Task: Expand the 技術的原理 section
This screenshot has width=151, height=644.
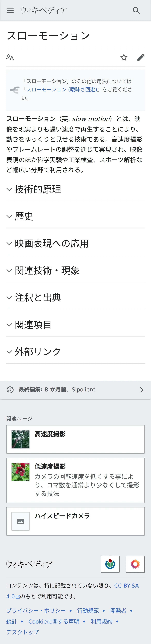Action: click(x=38, y=189)
